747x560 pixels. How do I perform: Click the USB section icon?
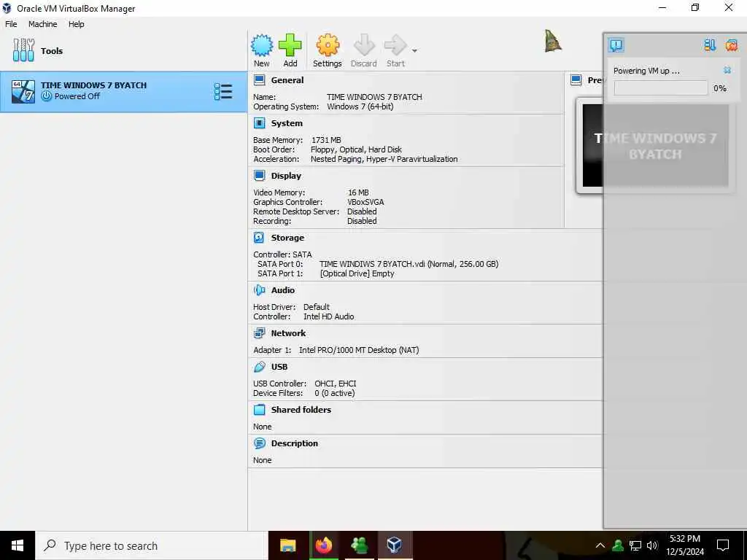259,367
